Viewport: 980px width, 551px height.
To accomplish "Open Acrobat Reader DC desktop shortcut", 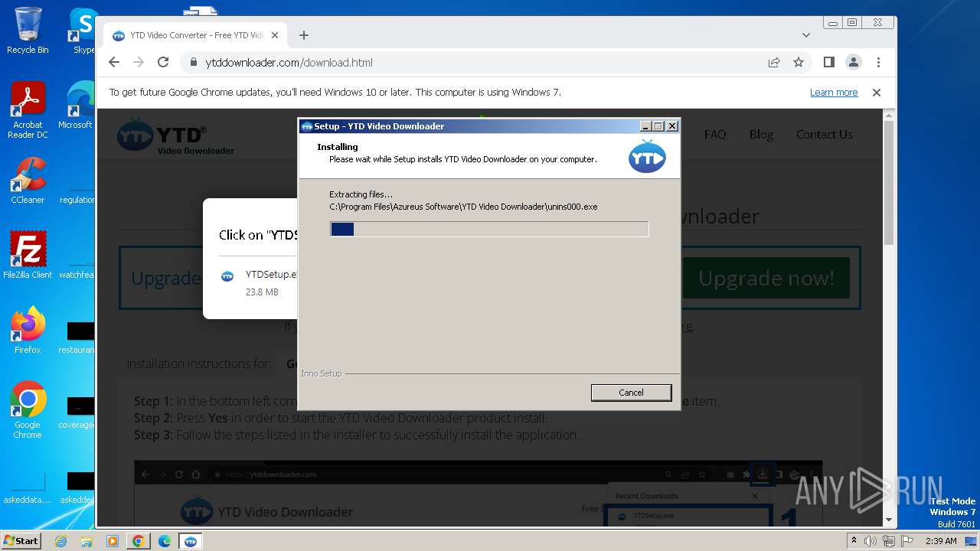I will coord(28,110).
